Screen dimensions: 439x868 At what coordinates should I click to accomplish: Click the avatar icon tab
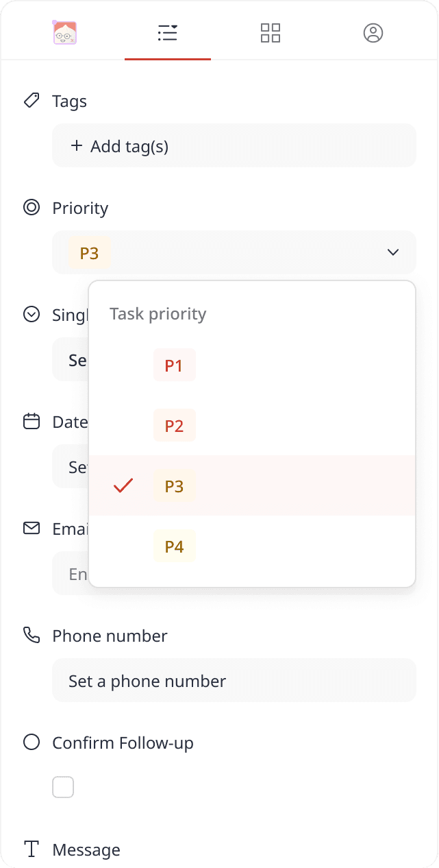(65, 32)
